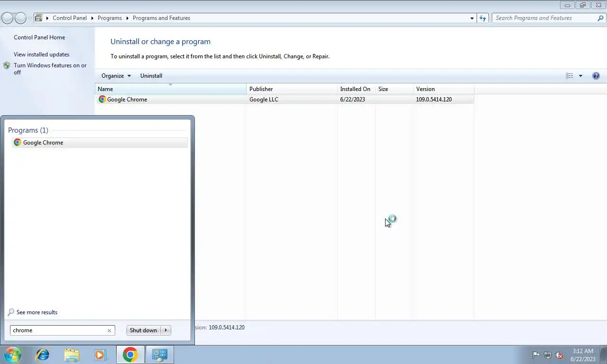Click the search magnifier in Control Panel

tap(600, 18)
